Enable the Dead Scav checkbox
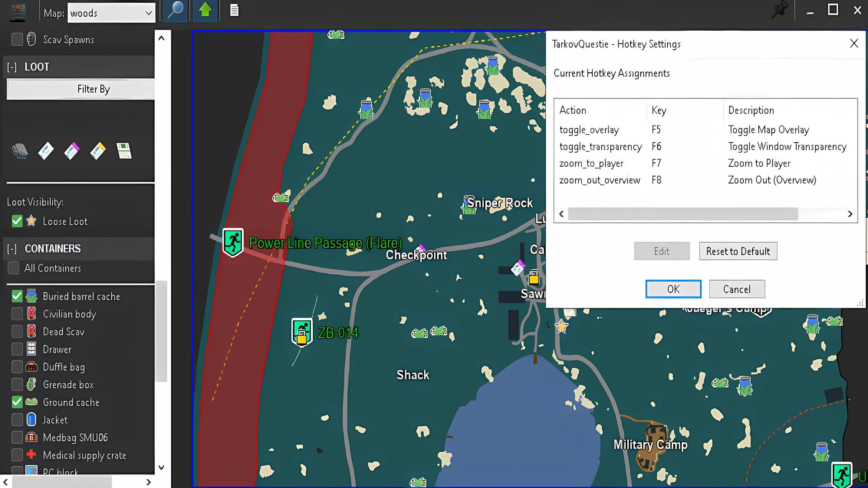Viewport: 868px width, 488px height. coord(17,332)
